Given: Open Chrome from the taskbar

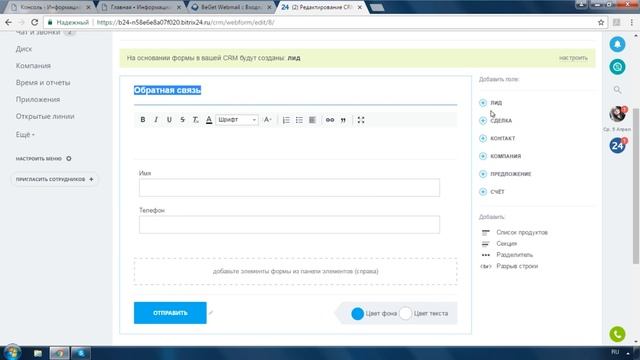Looking at the screenshot, I should pos(59,353).
